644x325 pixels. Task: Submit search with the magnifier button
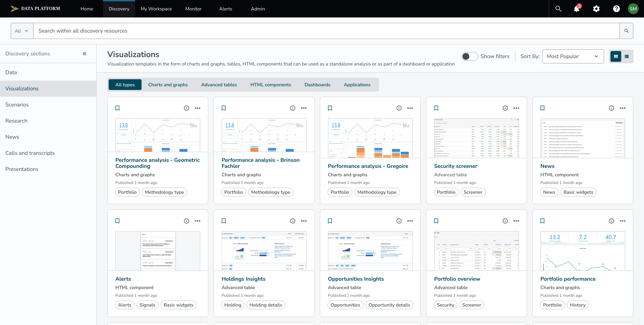(x=626, y=31)
